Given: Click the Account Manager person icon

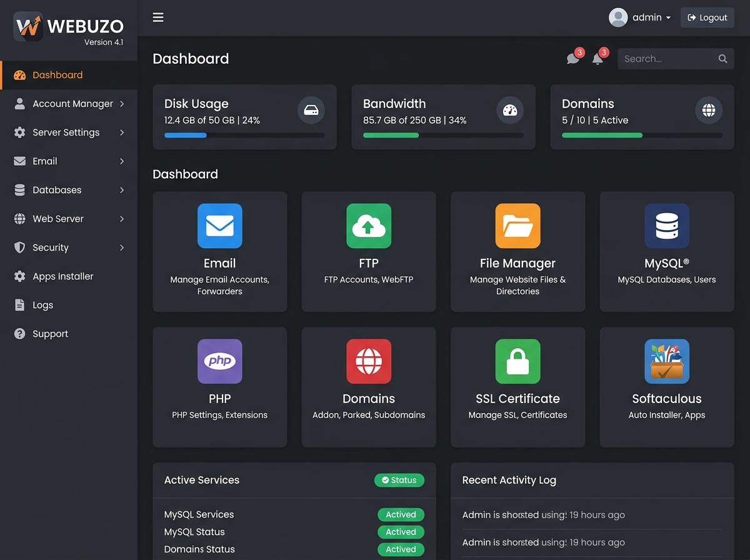Looking at the screenshot, I should pyautogui.click(x=20, y=104).
